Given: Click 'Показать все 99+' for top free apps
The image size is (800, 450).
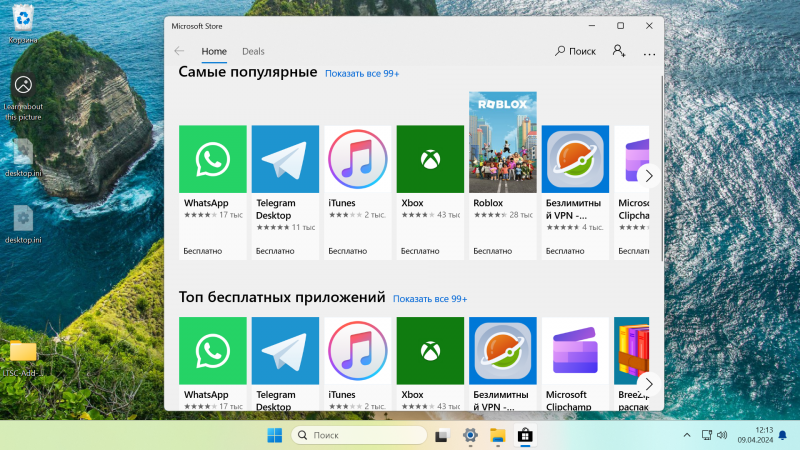Looking at the screenshot, I should point(430,299).
